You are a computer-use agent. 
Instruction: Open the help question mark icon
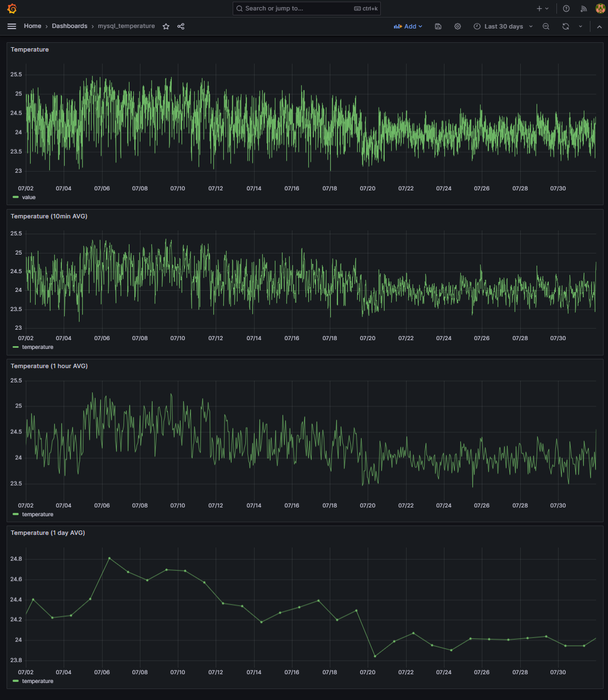point(566,9)
